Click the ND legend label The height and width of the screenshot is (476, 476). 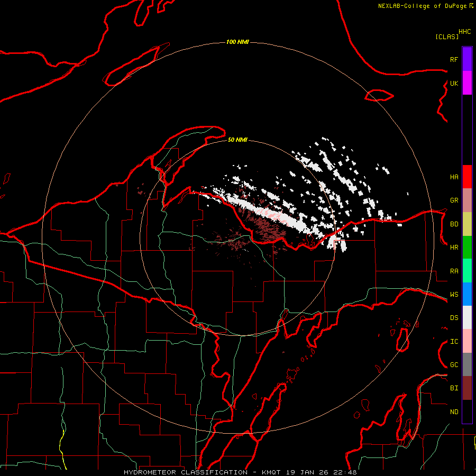click(454, 412)
